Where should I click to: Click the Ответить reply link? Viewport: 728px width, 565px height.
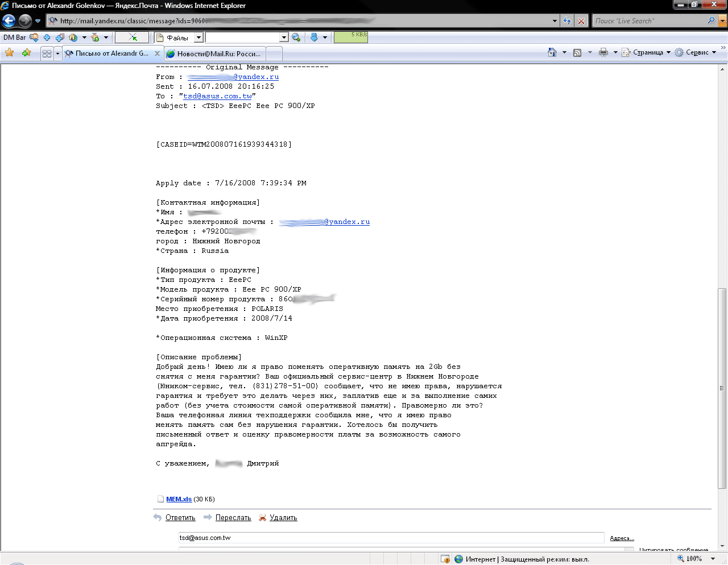[x=180, y=518]
